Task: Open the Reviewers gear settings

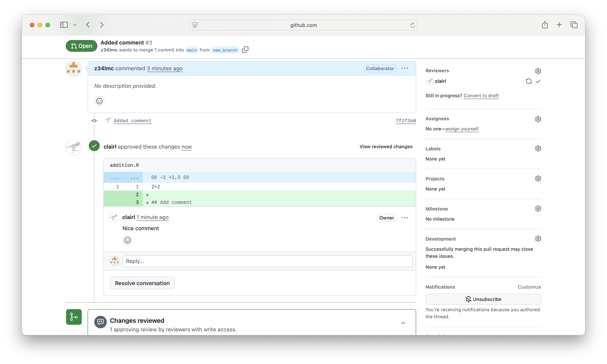Action: click(x=538, y=71)
